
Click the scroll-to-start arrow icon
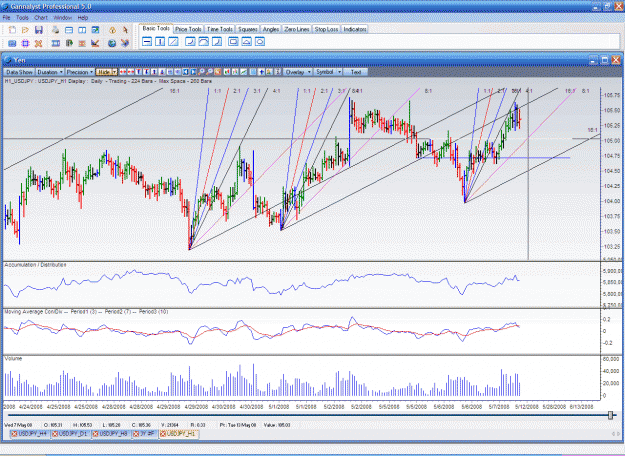point(185,72)
